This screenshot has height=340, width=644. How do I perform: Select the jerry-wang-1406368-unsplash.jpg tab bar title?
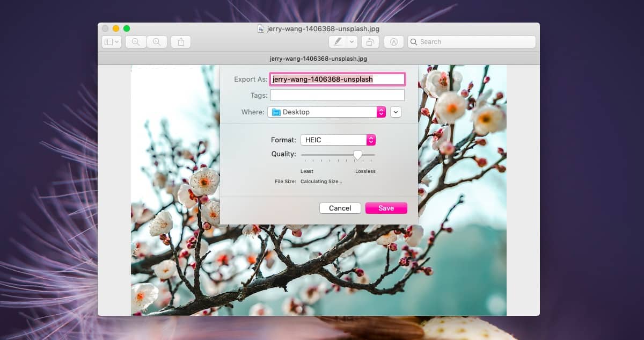pos(319,59)
